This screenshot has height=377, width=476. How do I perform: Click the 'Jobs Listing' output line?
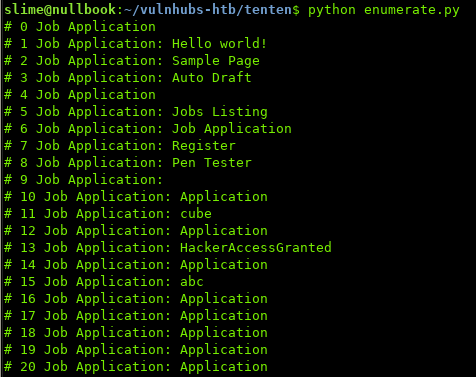click(x=136, y=112)
